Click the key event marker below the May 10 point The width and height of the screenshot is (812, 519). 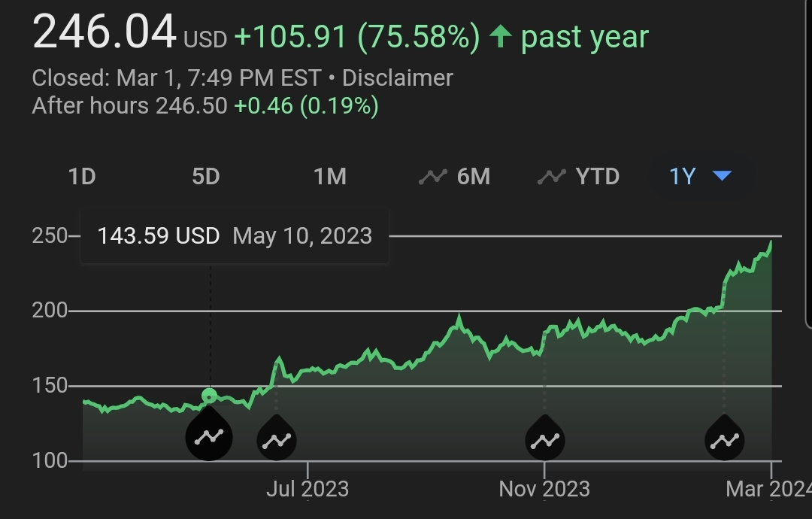point(209,437)
